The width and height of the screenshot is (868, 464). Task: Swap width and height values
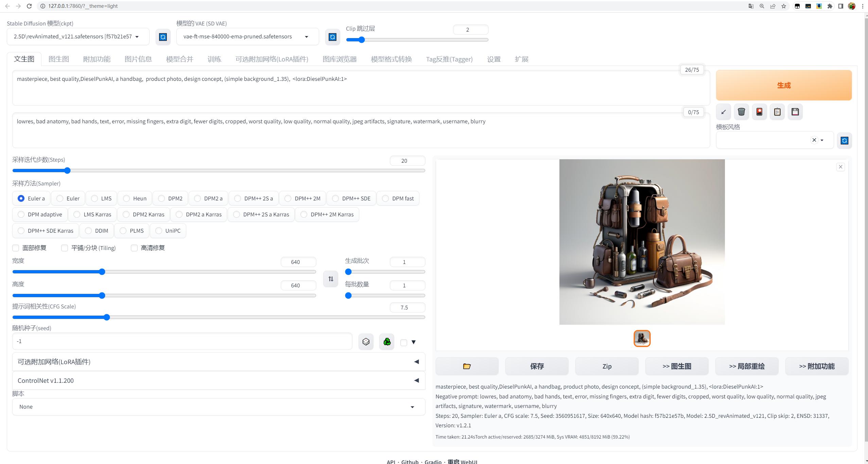tap(331, 279)
